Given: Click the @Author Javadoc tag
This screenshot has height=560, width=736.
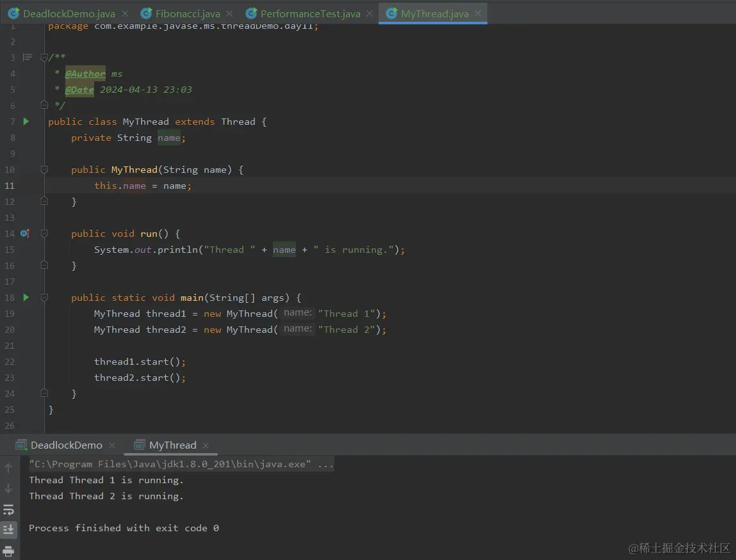Looking at the screenshot, I should coord(85,74).
